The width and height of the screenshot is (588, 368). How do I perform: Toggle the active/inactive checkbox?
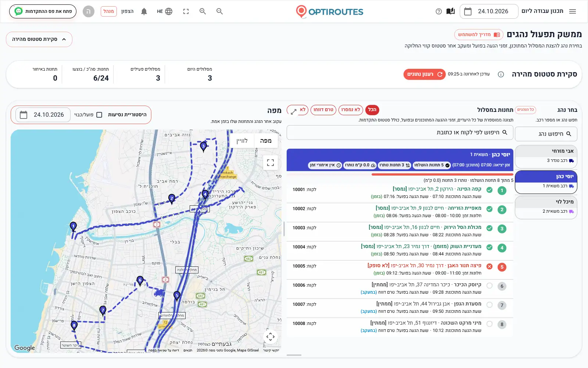(x=99, y=115)
